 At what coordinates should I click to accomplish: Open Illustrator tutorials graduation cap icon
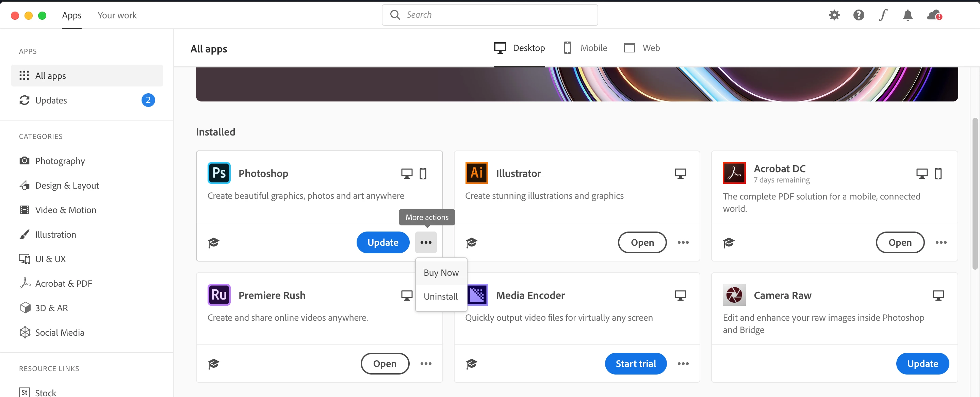click(471, 242)
